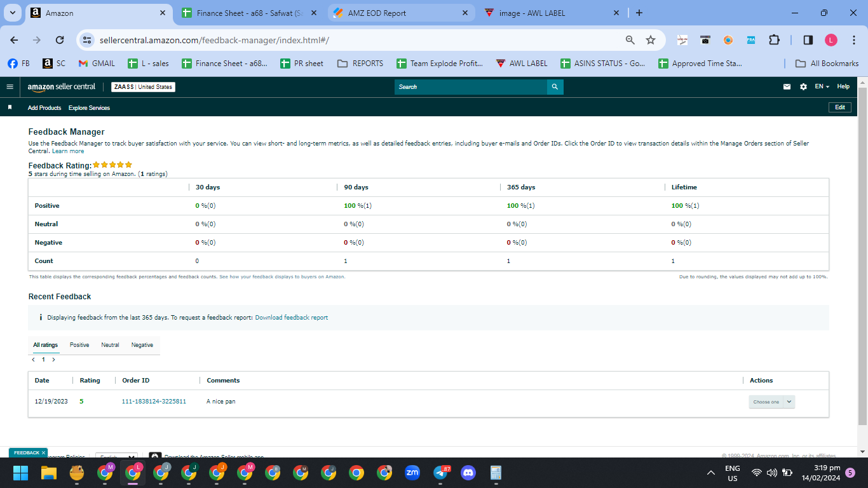Select the Neutral feedback tab
This screenshot has height=488, width=868.
pos(110,345)
